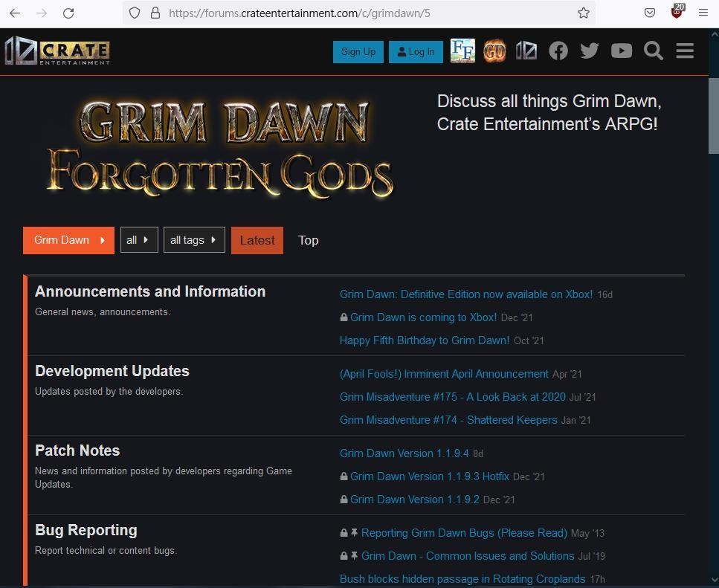Open the Grim Dawn GD icon
Screen dimensions: 719x588
(x=494, y=51)
